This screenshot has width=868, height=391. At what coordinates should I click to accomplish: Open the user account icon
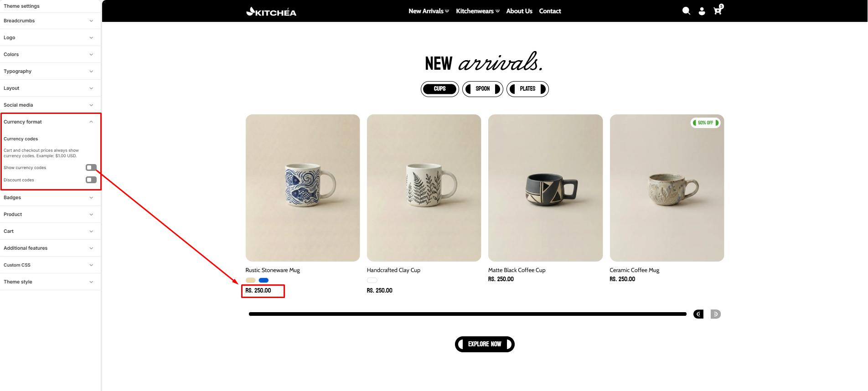[702, 11]
